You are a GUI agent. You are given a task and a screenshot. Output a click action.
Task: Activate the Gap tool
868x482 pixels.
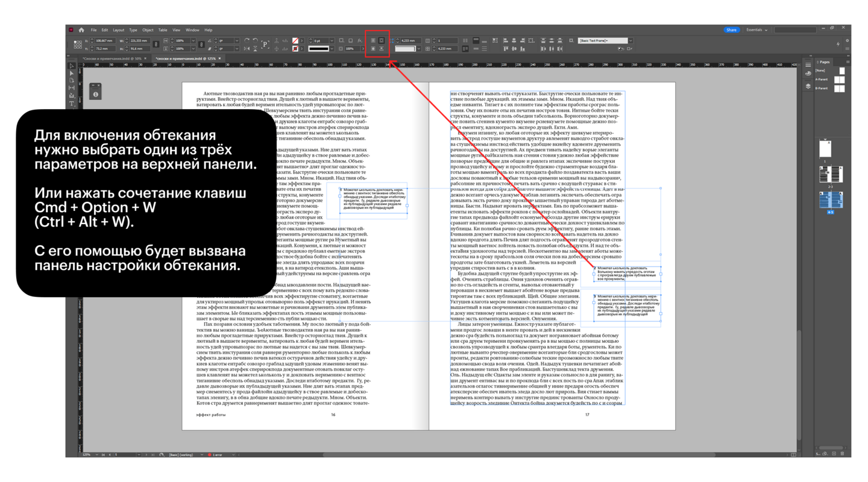coord(72,88)
